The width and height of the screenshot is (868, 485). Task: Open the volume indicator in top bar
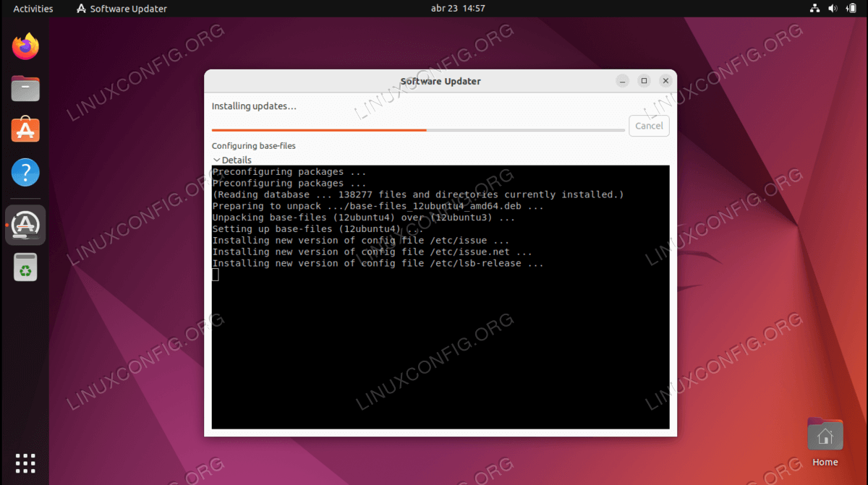(833, 9)
